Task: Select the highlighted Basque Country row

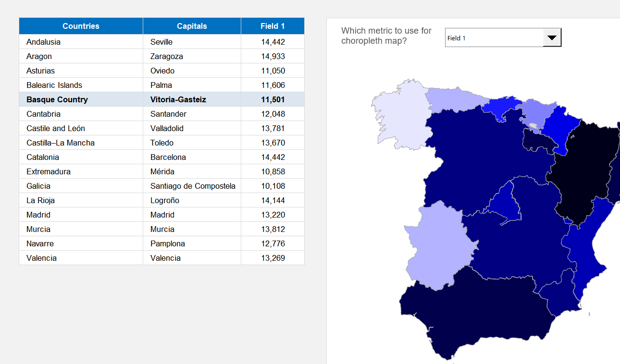Action: click(x=81, y=99)
